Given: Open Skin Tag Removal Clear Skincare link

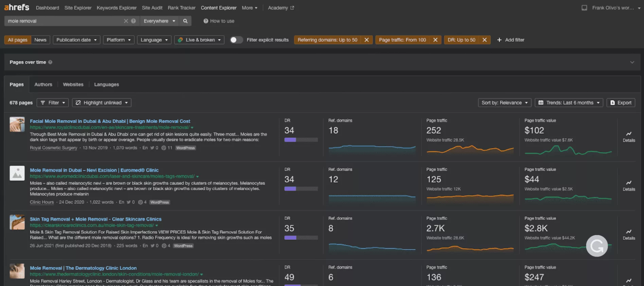Looking at the screenshot, I should coord(95,219).
